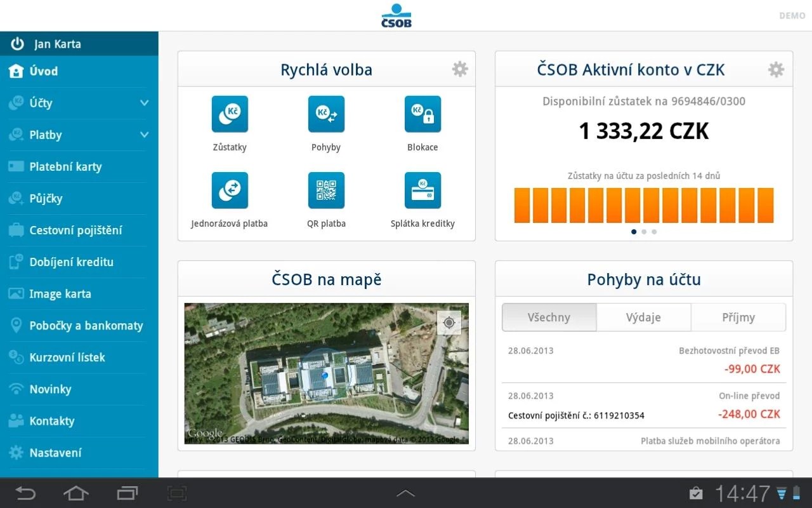Viewport: 812px width, 508px height.
Task: Open Aktivní konto widget settings gear
Action: coord(776,69)
